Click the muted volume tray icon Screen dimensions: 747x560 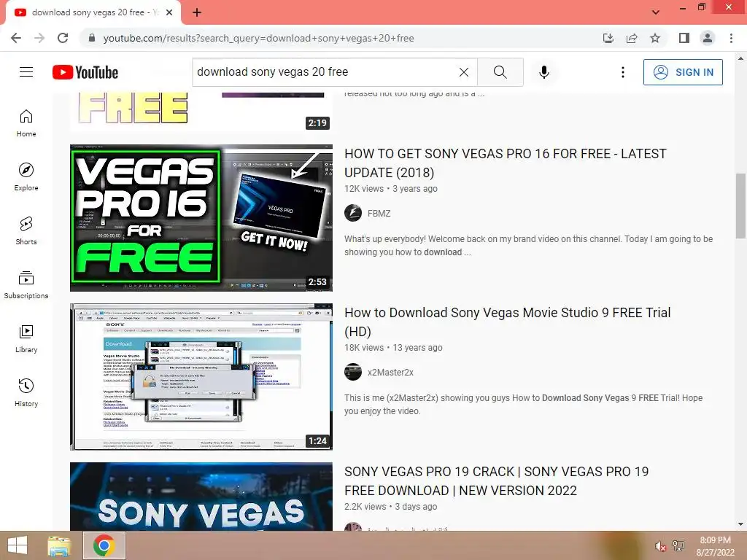pyautogui.click(x=660, y=546)
